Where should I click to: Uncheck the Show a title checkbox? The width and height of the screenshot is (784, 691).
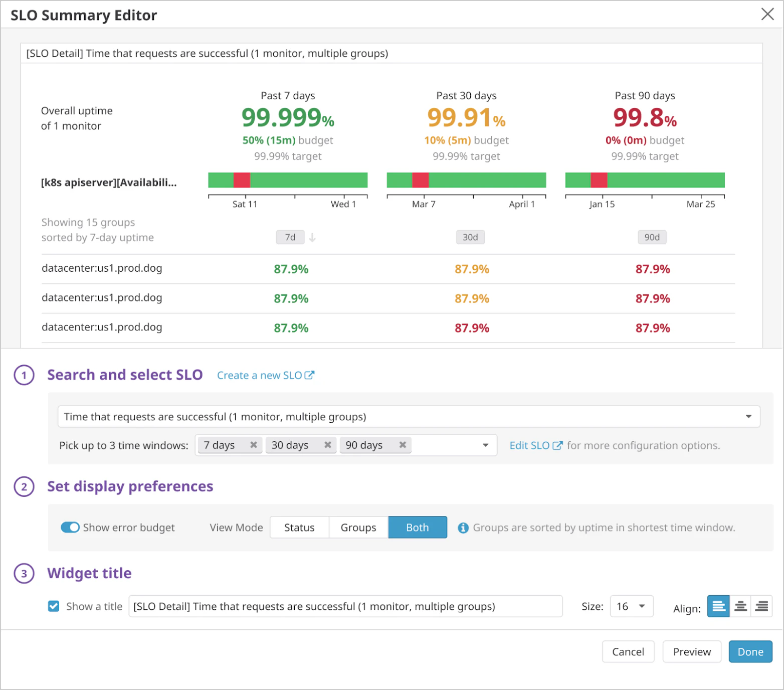pyautogui.click(x=54, y=607)
